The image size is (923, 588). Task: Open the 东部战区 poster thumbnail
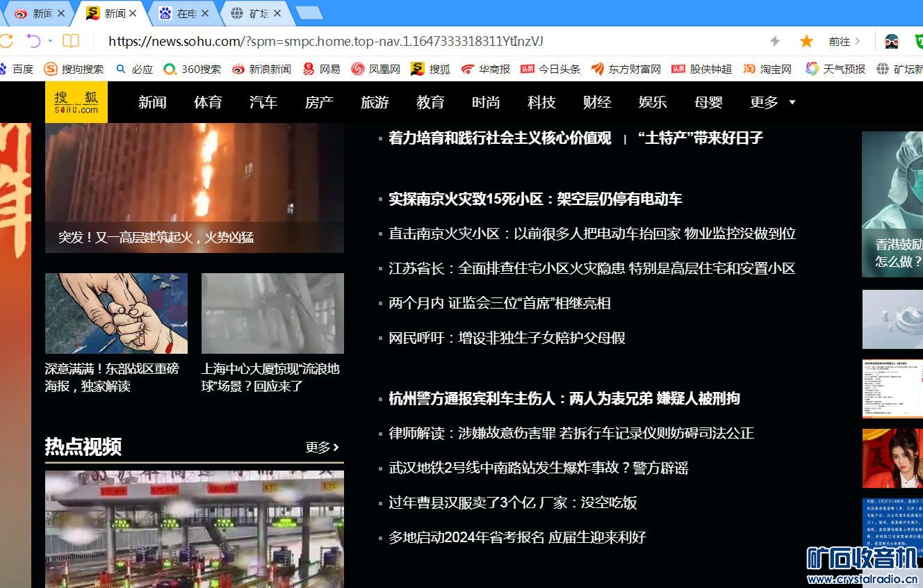[x=116, y=313]
